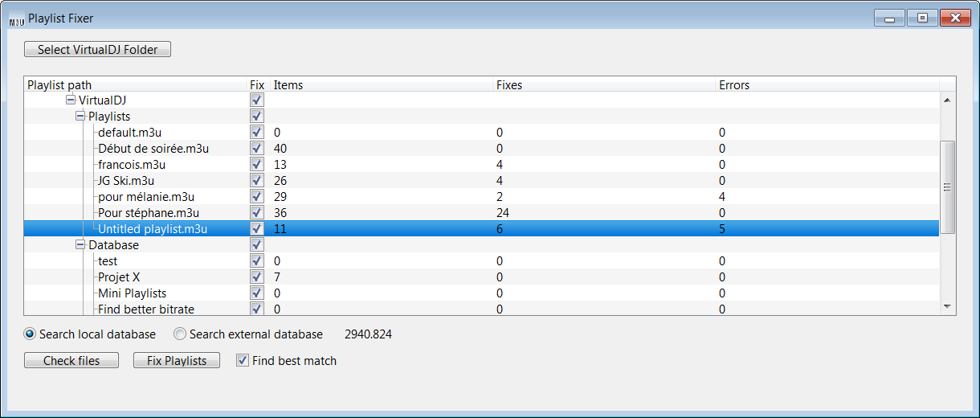980x418 pixels.
Task: Click scrollbar up arrow in playlist list
Action: [947, 100]
